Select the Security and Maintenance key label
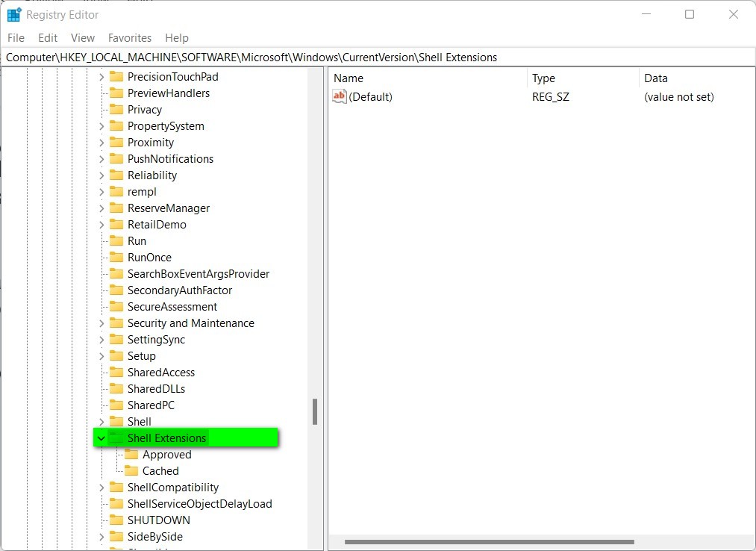756x551 pixels. tap(191, 323)
